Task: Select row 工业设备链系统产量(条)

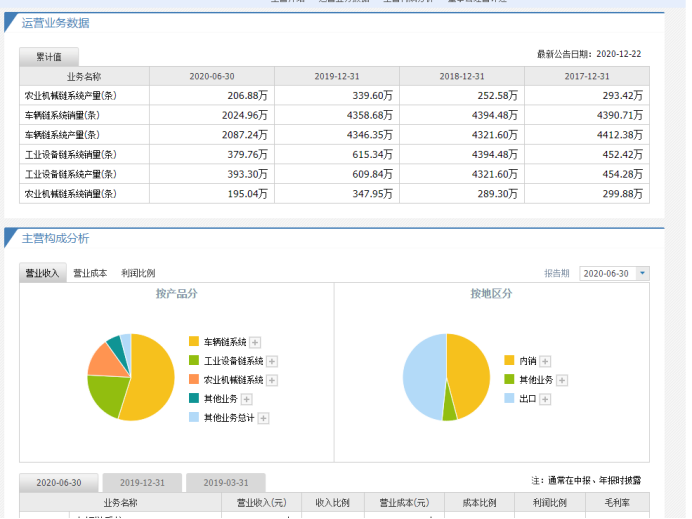Action: click(x=335, y=174)
